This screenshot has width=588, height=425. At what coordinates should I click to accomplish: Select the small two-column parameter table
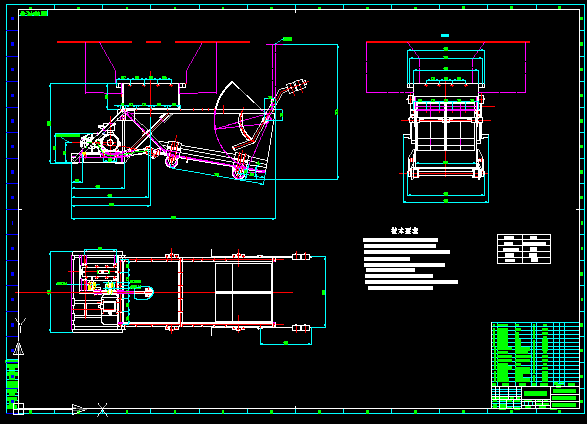tap(524, 249)
